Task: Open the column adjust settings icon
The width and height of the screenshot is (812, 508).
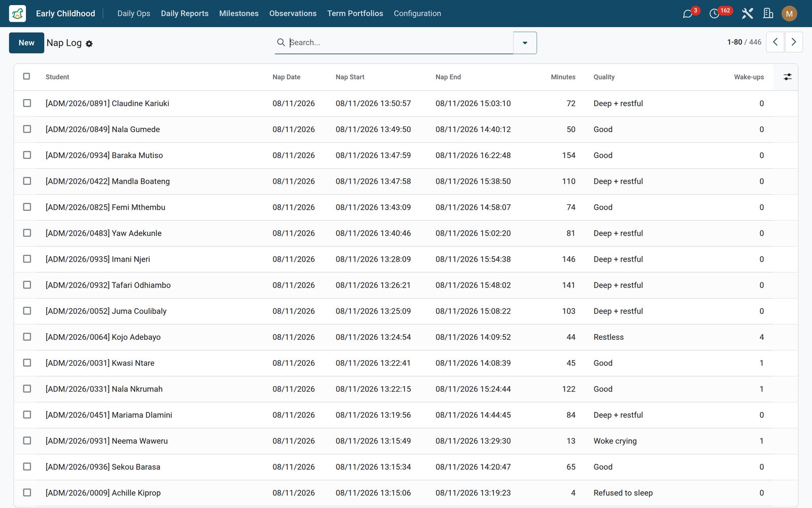Action: point(787,77)
